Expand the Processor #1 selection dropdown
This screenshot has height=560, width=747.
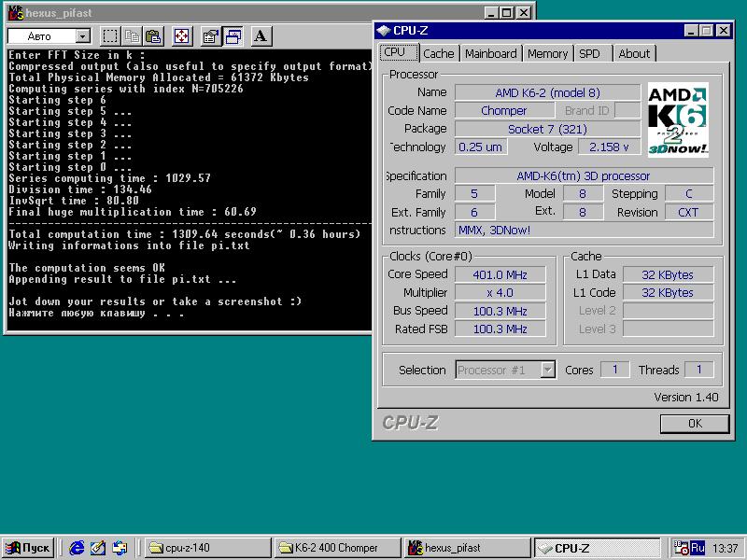click(x=548, y=370)
